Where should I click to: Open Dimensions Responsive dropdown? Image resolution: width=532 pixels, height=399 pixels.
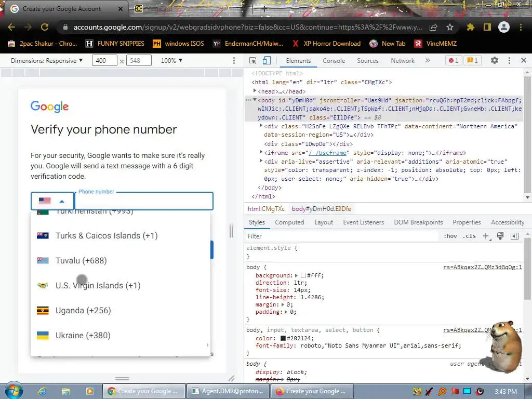(x=47, y=60)
